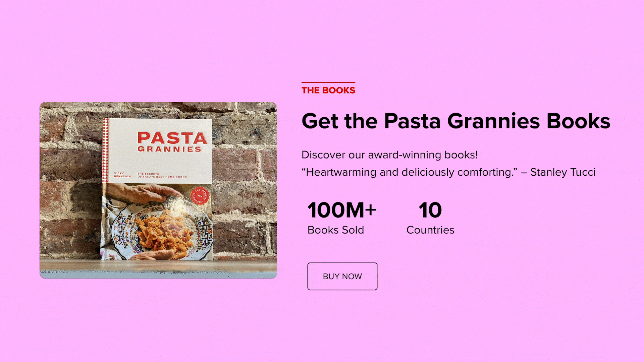644x362 pixels.
Task: Click the cover subtitle about Italy's home cooks
Action: coord(162,175)
